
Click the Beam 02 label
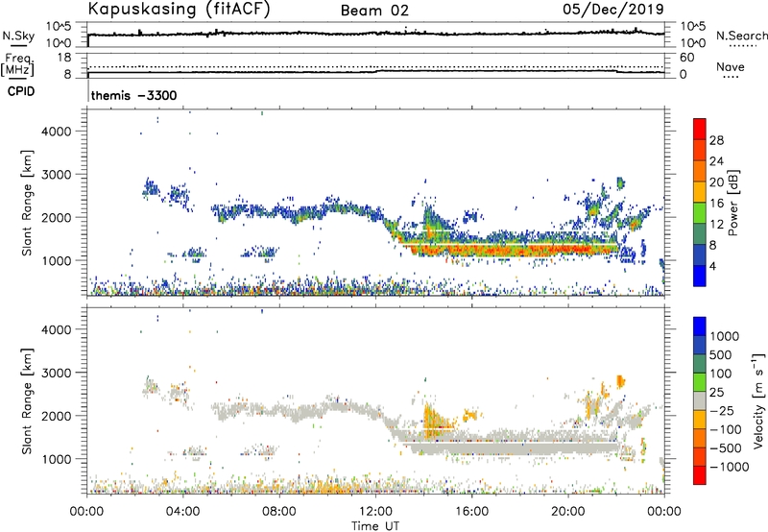tap(374, 11)
